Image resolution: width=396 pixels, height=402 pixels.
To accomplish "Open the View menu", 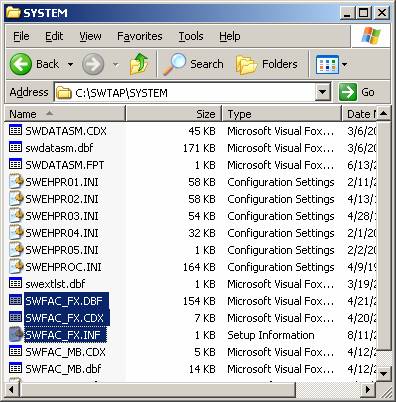I will [x=90, y=36].
